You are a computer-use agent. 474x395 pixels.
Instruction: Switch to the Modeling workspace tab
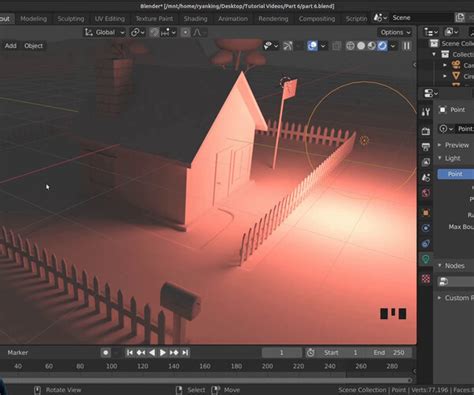pyautogui.click(x=33, y=19)
